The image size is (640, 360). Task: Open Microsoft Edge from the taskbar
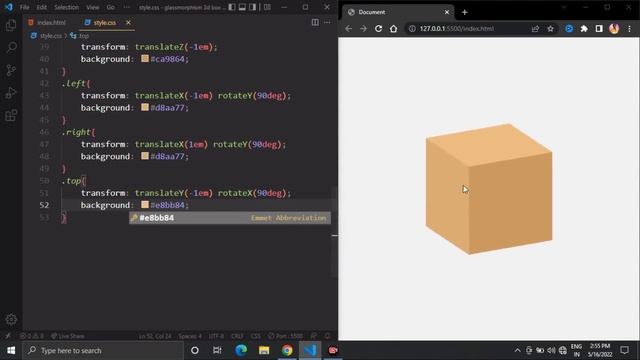click(x=241, y=350)
